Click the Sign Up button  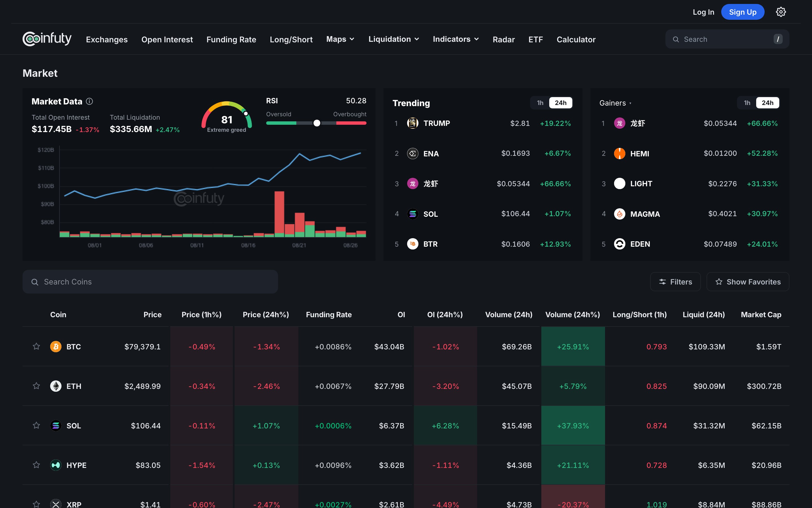743,12
